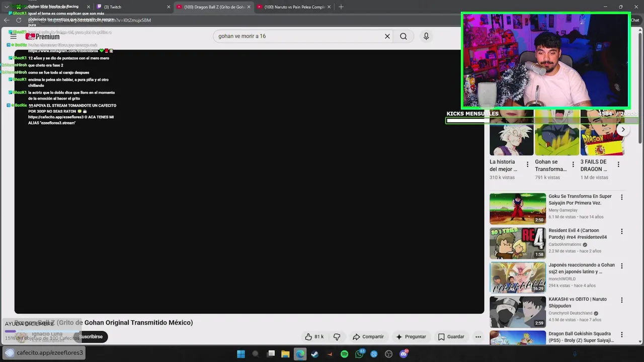Share the video via Compartir
The width and height of the screenshot is (644, 362).
coord(368,337)
